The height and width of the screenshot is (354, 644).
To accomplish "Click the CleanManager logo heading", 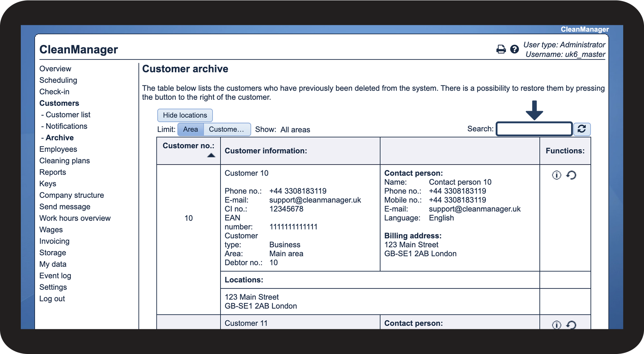I will (79, 50).
